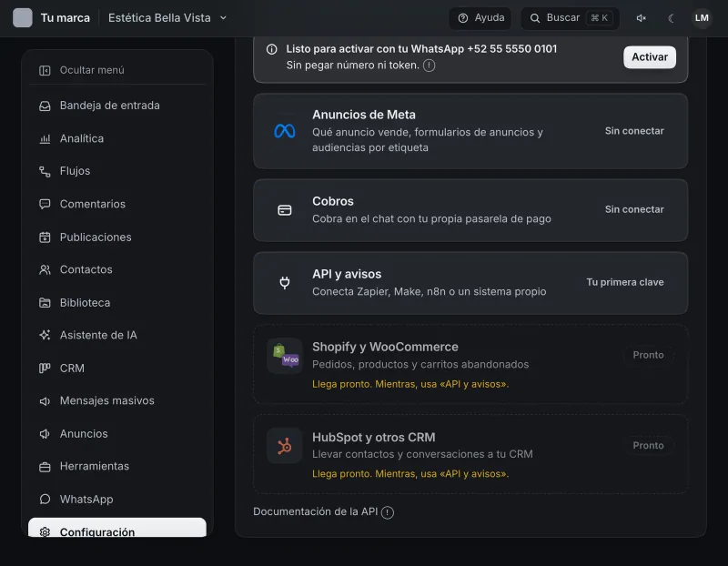Click info icon beside Documentación de la API
This screenshot has width=728, height=566.
coord(388,512)
